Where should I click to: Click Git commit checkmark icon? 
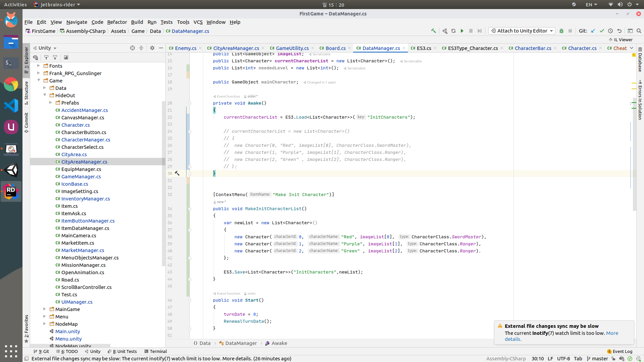[x=602, y=31]
